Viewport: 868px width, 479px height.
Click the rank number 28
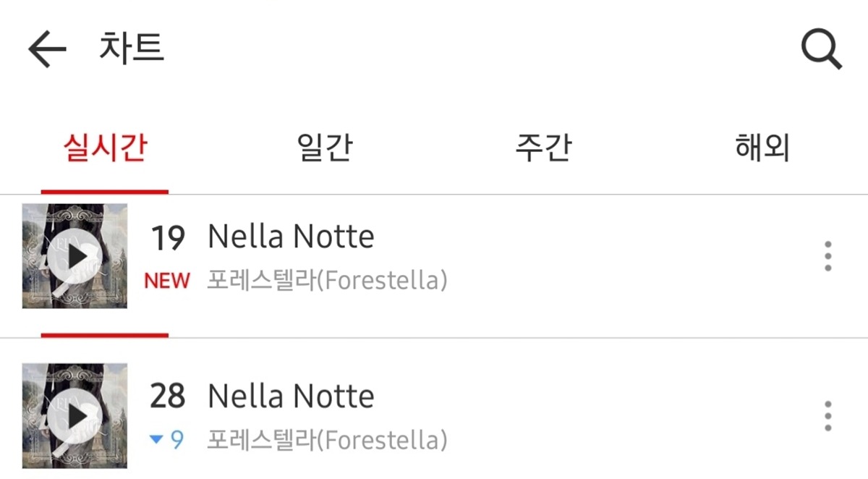(168, 397)
